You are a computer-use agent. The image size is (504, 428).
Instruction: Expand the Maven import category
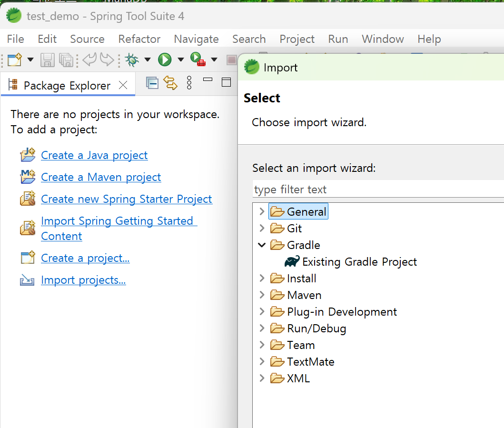(x=261, y=295)
